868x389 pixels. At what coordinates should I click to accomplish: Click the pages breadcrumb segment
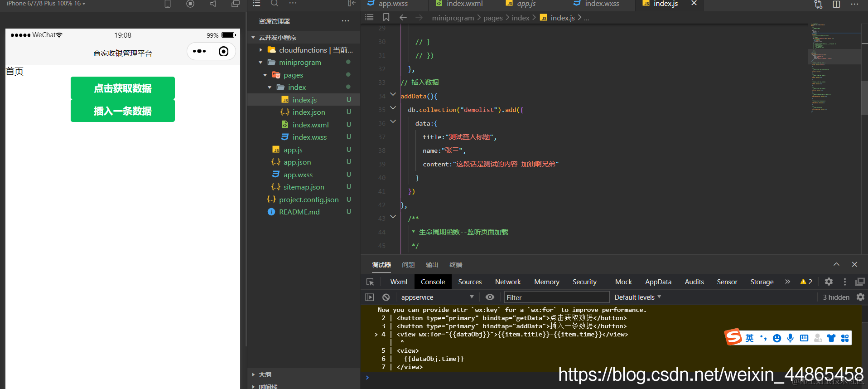pos(493,18)
